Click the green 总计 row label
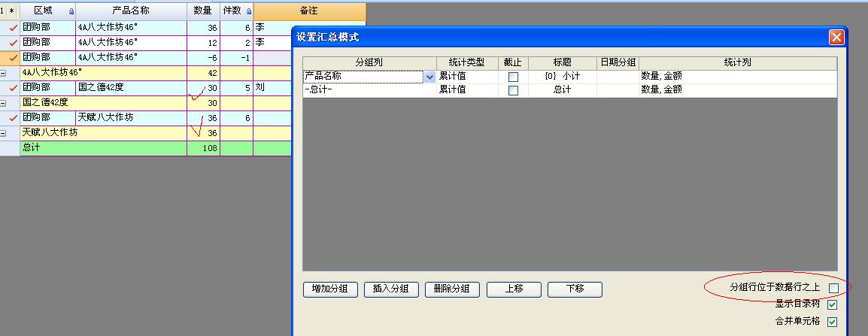 point(103,148)
